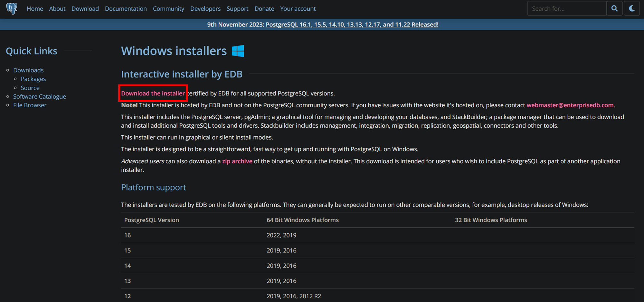
Task: Click the search magnifier button
Action: pos(614,8)
